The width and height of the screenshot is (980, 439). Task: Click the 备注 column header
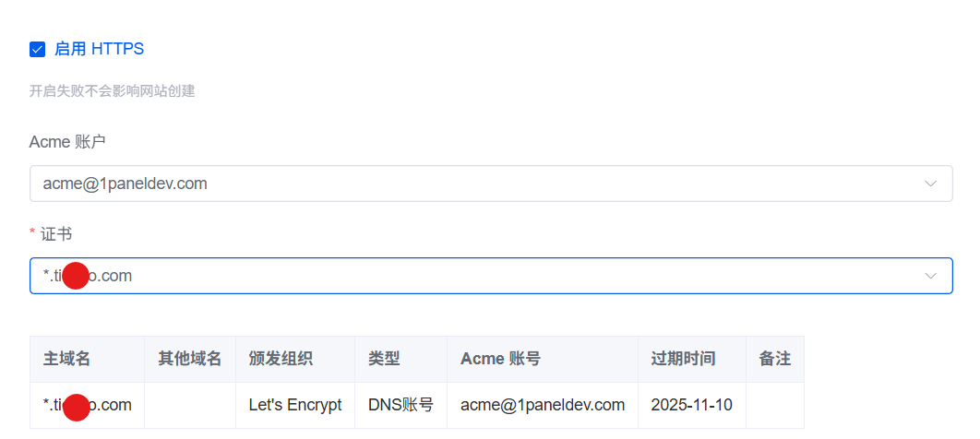point(775,359)
